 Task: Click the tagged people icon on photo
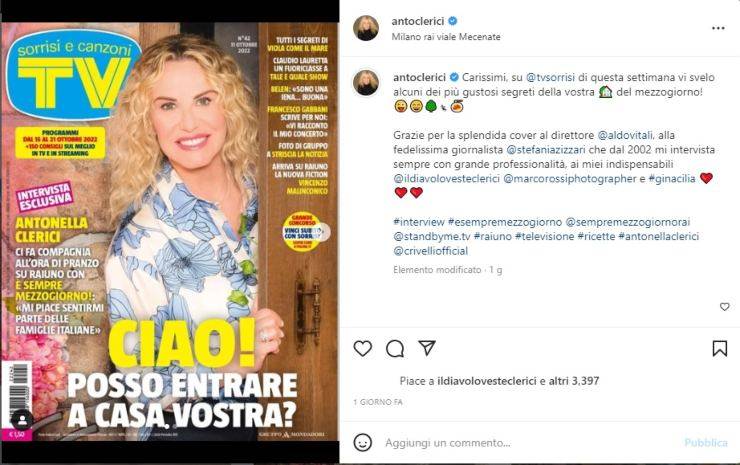point(22,420)
